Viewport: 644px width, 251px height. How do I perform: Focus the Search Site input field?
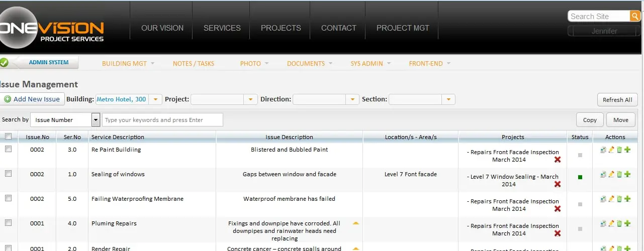(x=599, y=16)
